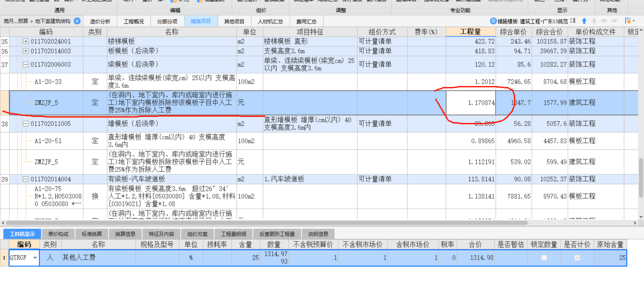Click the 综合合价 column header
The image size is (644, 303).
[549, 32]
